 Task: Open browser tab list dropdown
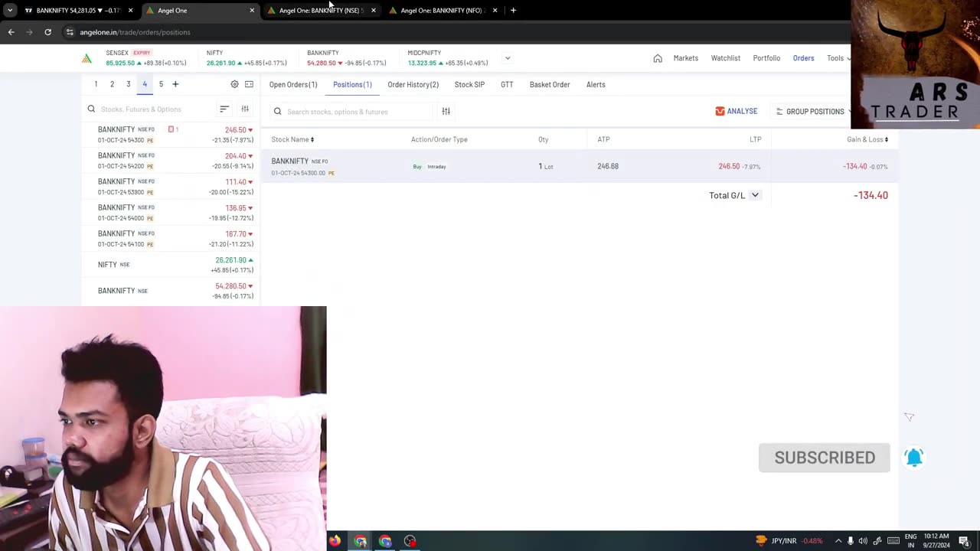10,11
